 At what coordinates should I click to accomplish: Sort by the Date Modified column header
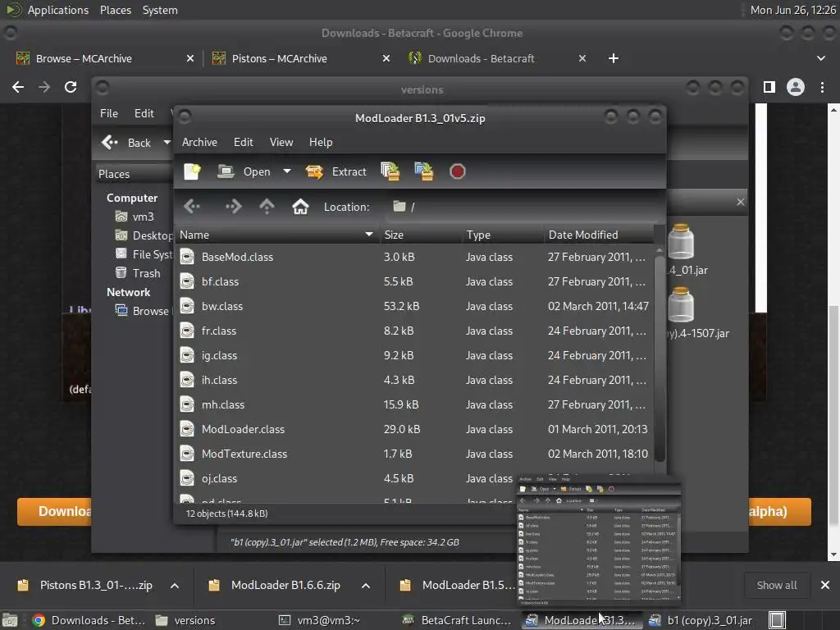[598, 235]
